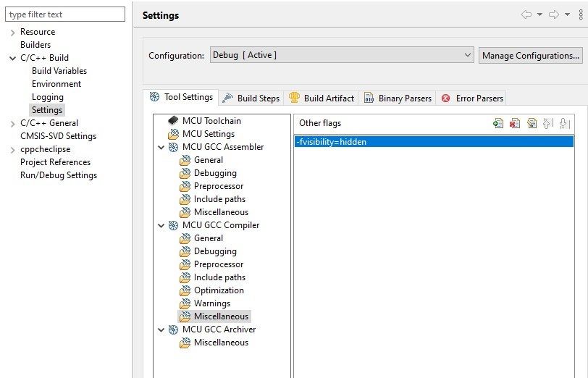
Task: Click the Move Up arrow icon
Action: point(548,123)
